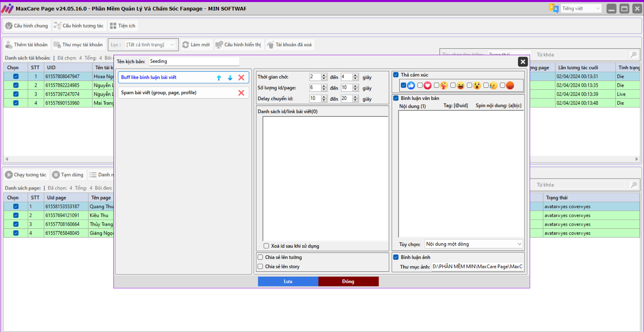Close the Seeding script dialog with X
644x332 pixels.
click(x=522, y=62)
